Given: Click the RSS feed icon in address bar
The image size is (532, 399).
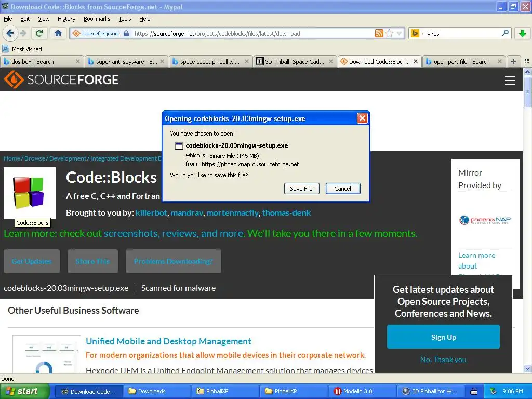Looking at the screenshot, I should coord(379,33).
